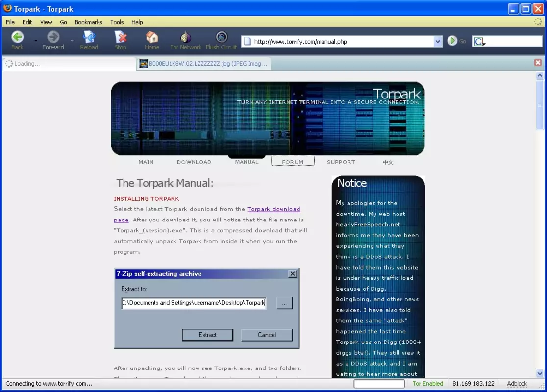Click the vertical scrollbar thumb
The width and height of the screenshot is (547, 392).
click(540, 105)
